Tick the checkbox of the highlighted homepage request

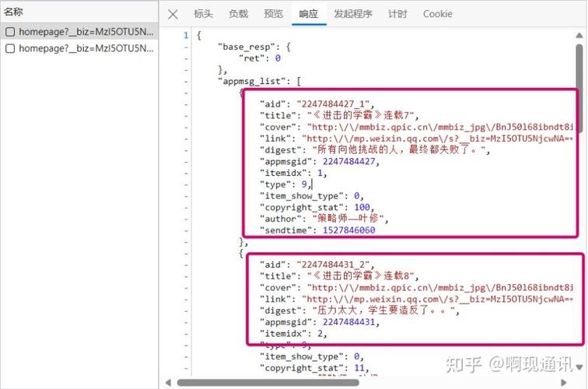(10, 32)
